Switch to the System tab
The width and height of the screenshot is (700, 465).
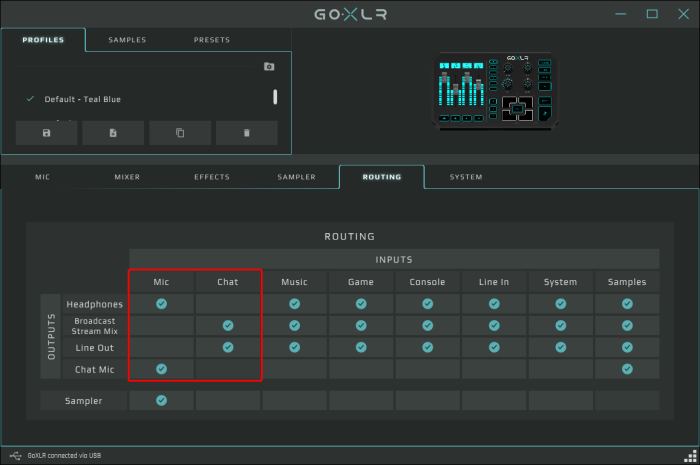pyautogui.click(x=466, y=177)
